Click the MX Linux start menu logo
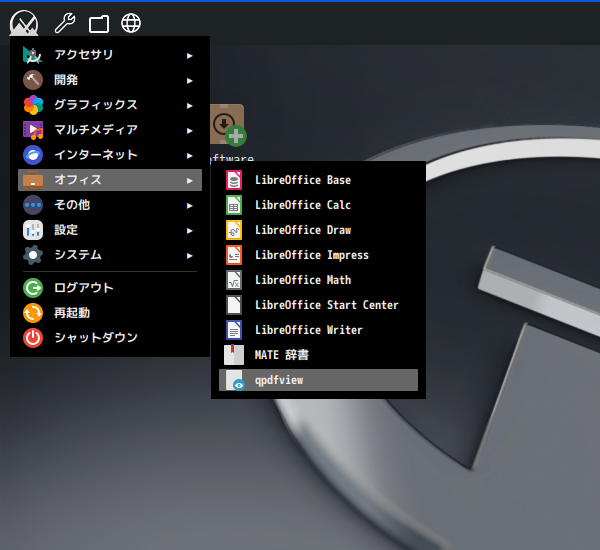Screen dimensions: 600x550 tap(24, 23)
